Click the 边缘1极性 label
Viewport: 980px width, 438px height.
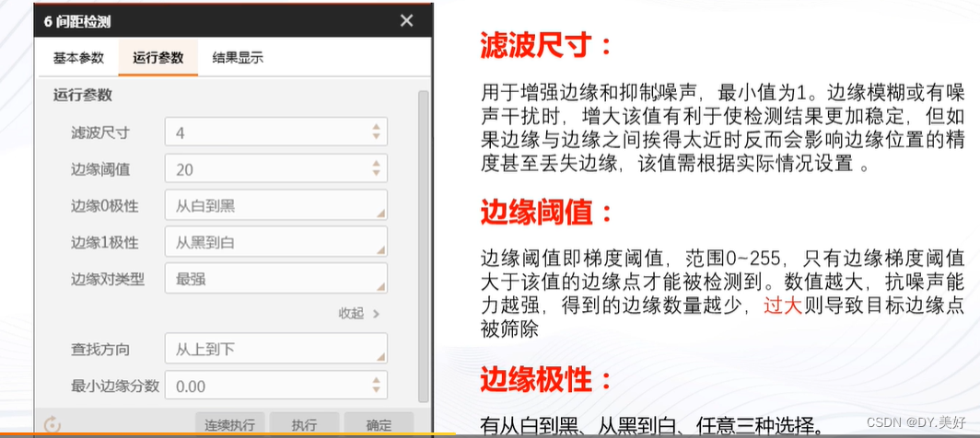(104, 242)
